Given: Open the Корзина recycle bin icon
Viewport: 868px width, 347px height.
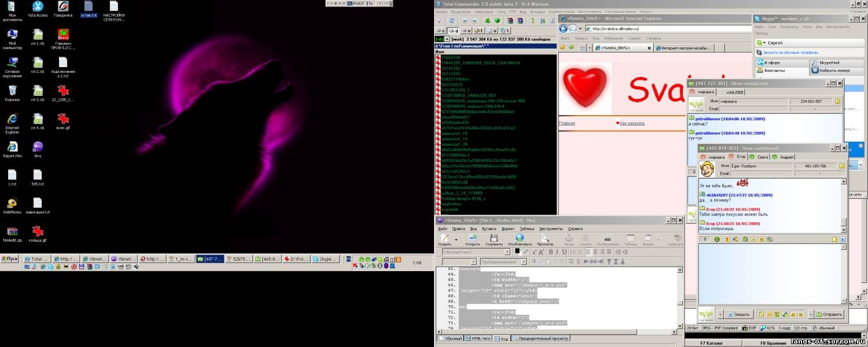Looking at the screenshot, I should 12,93.
